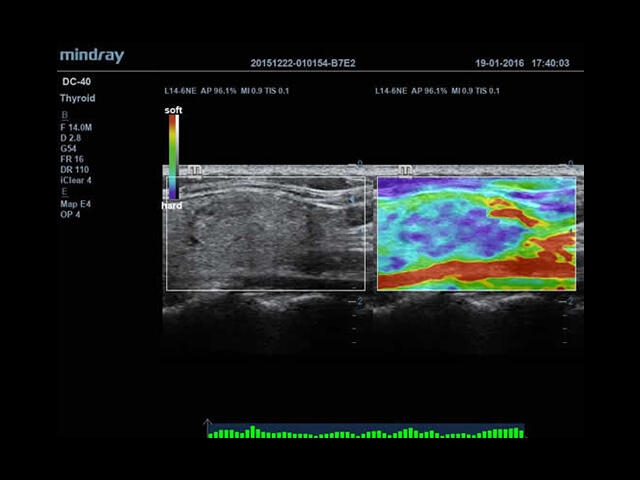This screenshot has height=480, width=640.
Task: Click the soft-to-hard elasticity color bar
Action: pyautogui.click(x=173, y=157)
